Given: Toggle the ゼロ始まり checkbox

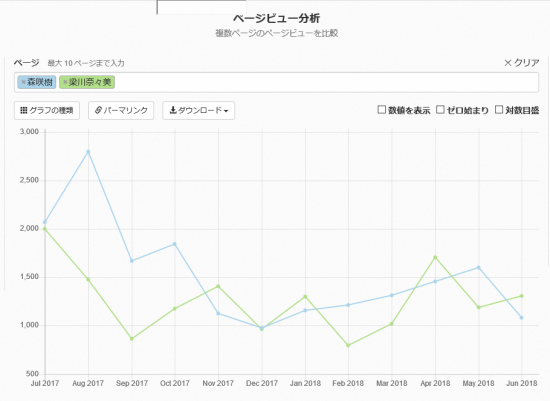Looking at the screenshot, I should click(x=440, y=110).
